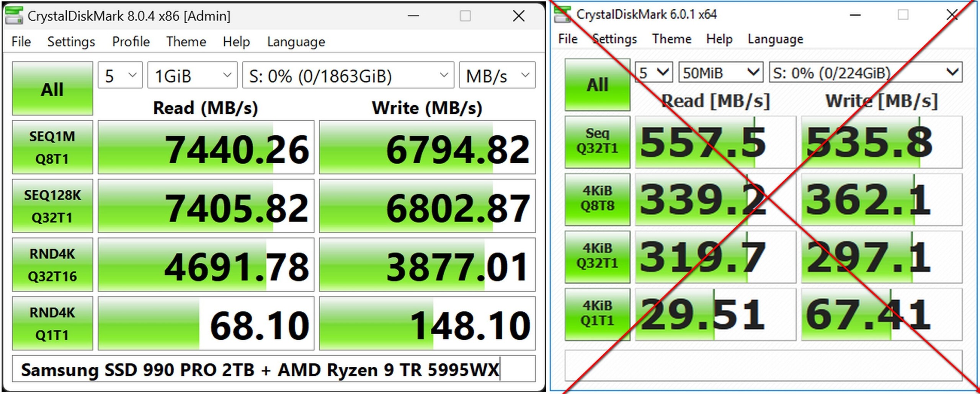Open Help menu in CrystalDiskMark 6.0.1
The width and height of the screenshot is (980, 394).
719,39
